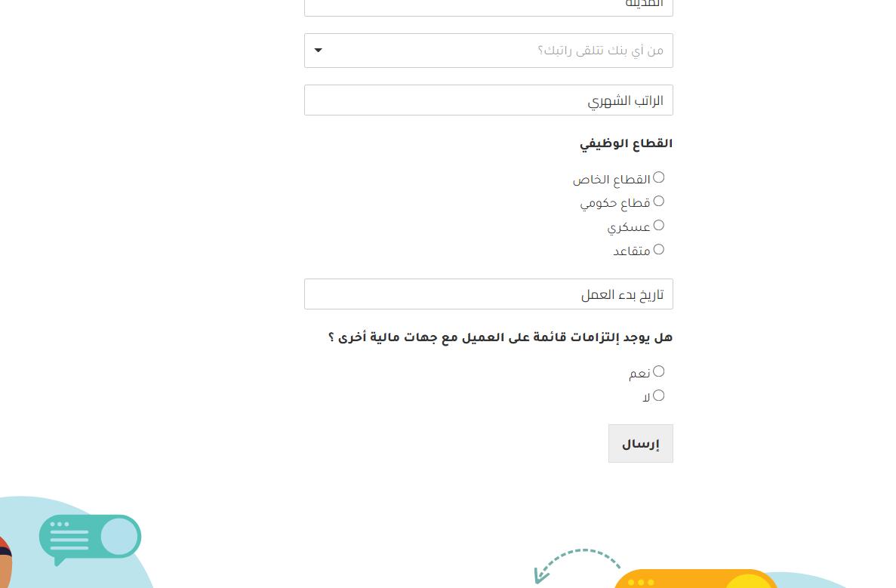Viewport: 896px width, 588px height.
Task: Click the تاريخ بدء العمل field
Action: pyautogui.click(x=488, y=294)
